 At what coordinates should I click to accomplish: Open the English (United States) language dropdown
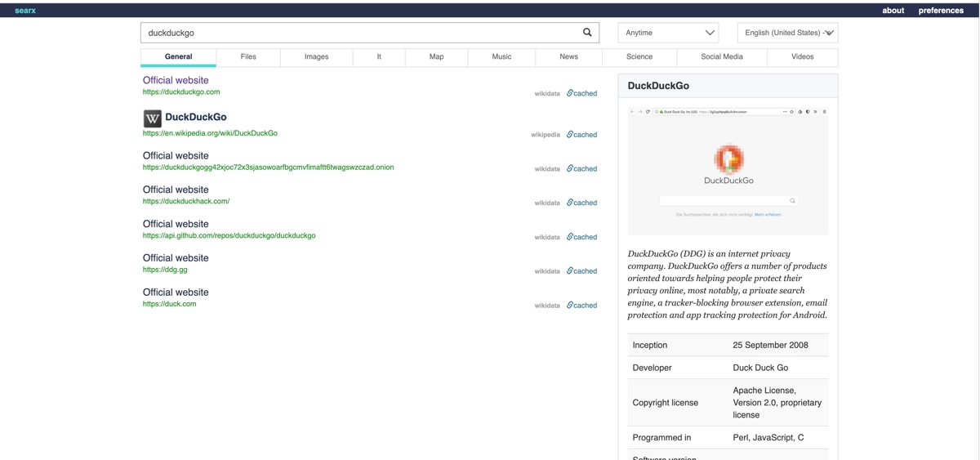[x=787, y=33]
